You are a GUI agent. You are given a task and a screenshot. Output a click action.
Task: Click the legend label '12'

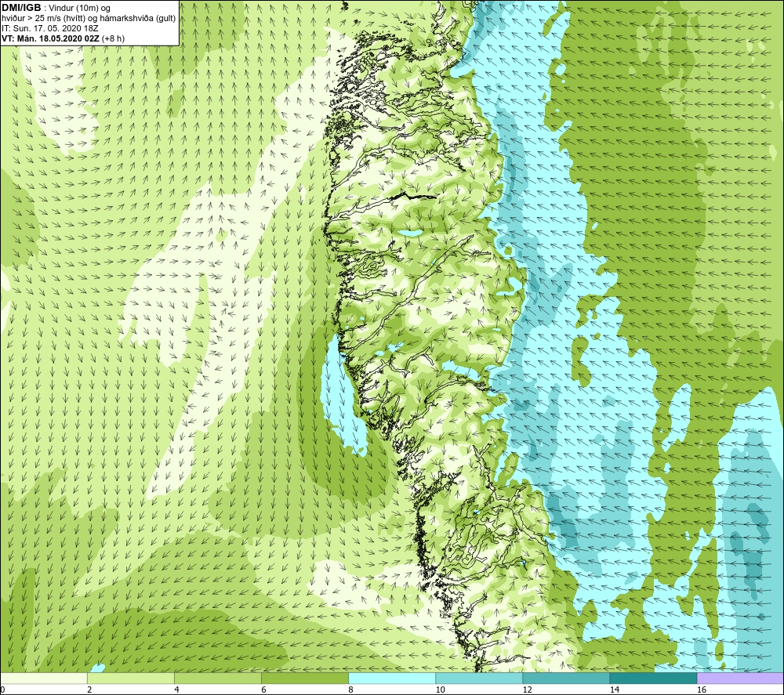527,690
